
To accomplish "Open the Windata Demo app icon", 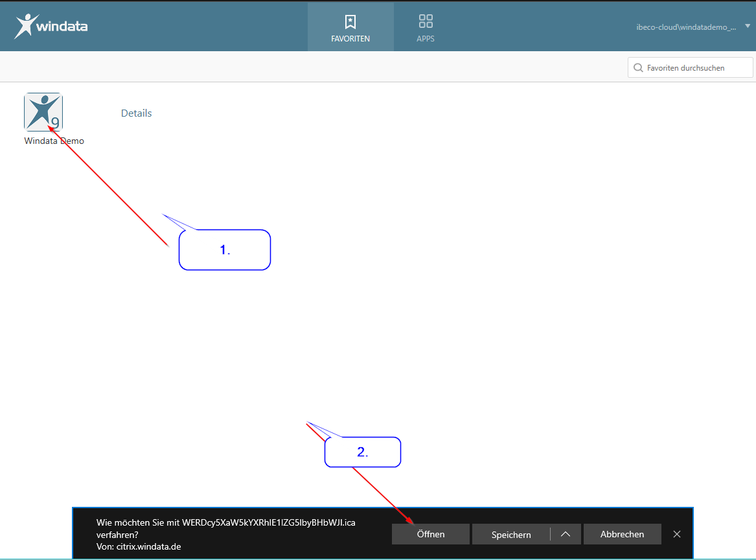I will click(43, 112).
